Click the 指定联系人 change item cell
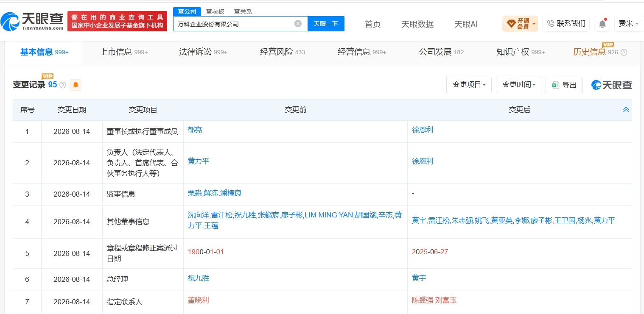 pos(143,302)
